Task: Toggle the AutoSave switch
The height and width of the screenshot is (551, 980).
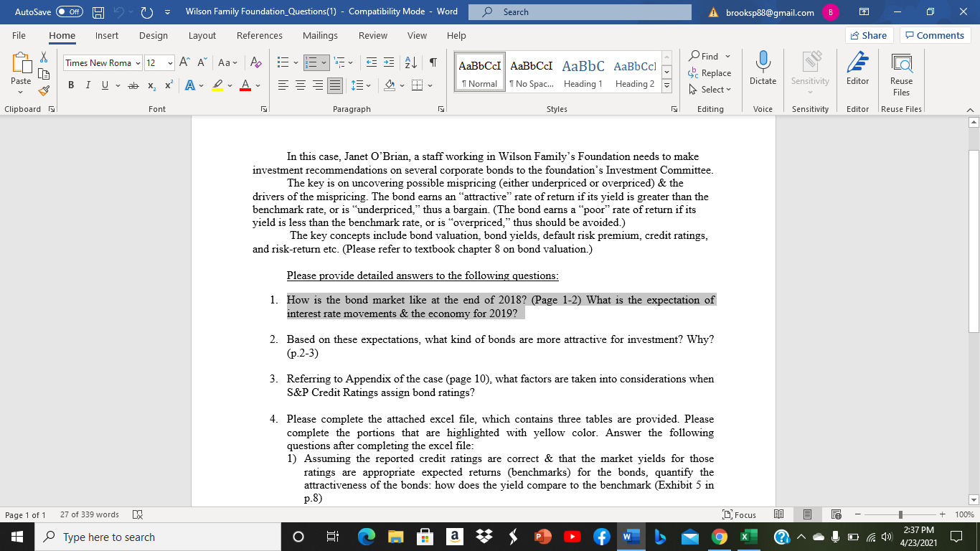Action: [x=70, y=12]
